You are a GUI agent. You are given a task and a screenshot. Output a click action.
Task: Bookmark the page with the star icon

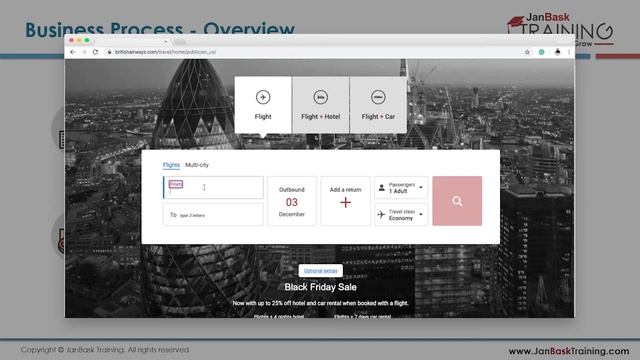[x=527, y=52]
